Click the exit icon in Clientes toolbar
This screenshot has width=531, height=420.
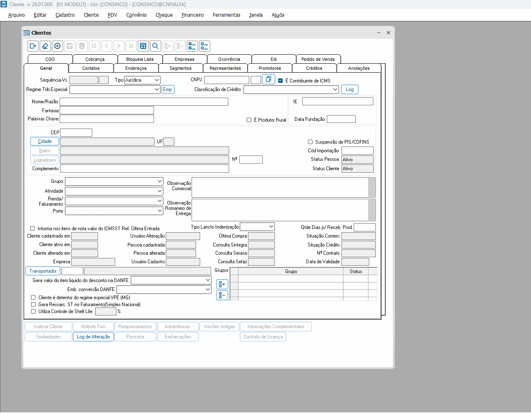tap(33, 46)
